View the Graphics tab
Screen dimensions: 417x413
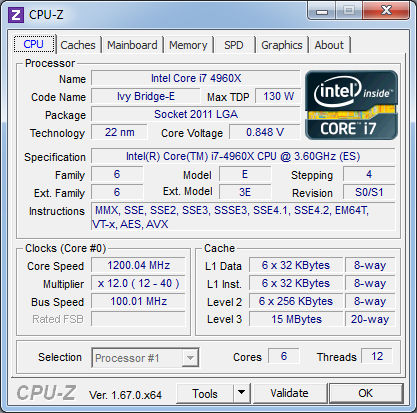[282, 45]
